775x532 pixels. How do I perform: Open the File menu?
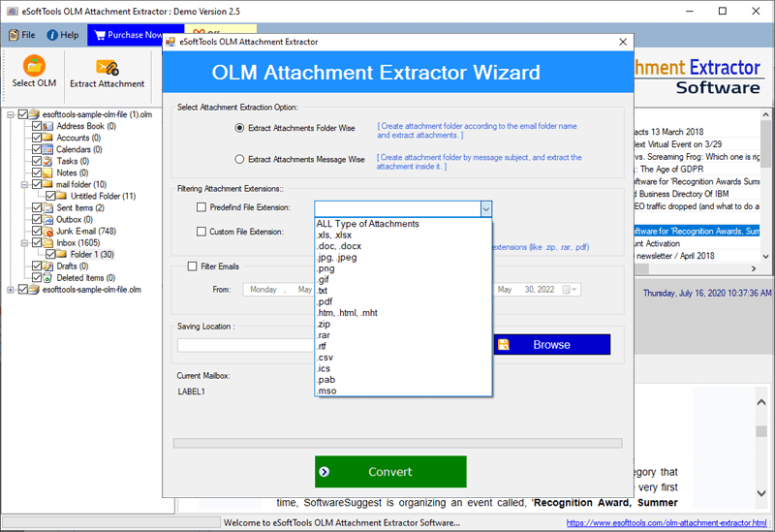(x=21, y=35)
